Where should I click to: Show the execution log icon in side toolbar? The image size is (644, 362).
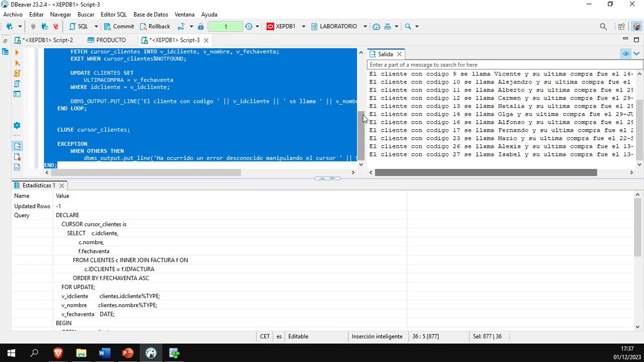pos(17,157)
